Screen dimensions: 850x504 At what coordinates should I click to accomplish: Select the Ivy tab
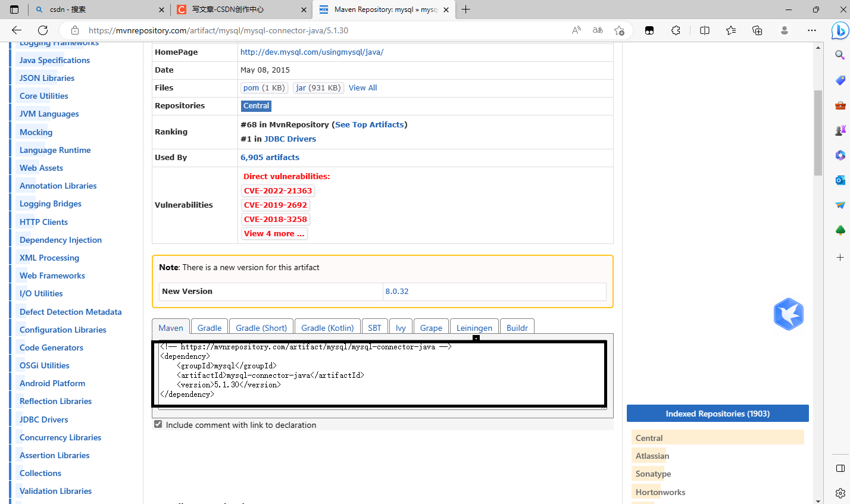click(x=401, y=327)
